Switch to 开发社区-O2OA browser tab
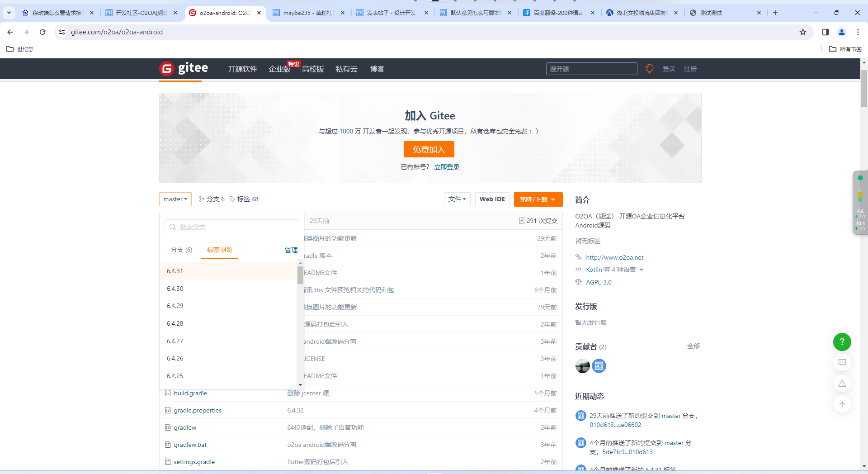The width and height of the screenshot is (868, 474). (141, 13)
